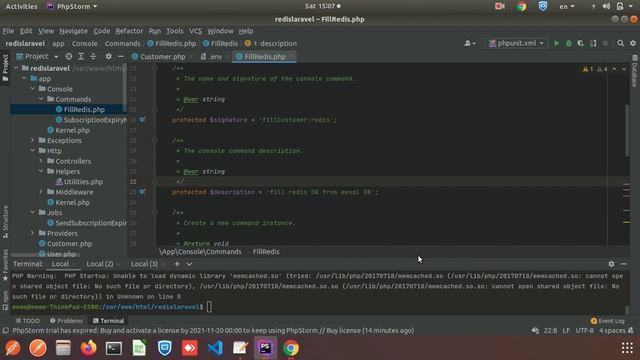Image resolution: width=640 pixels, height=360 pixels.
Task: Click LF line separator indicator
Action: pyautogui.click(x=566, y=331)
